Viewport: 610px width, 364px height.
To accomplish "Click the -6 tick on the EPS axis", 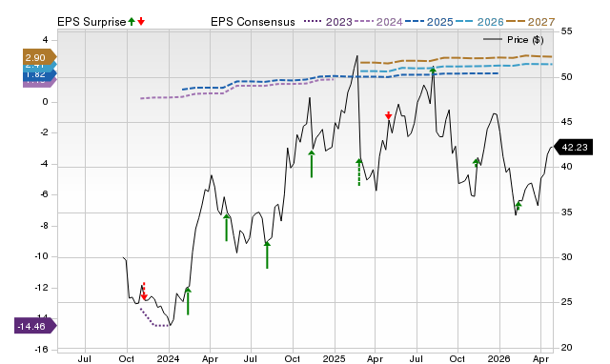I will pos(43,194).
